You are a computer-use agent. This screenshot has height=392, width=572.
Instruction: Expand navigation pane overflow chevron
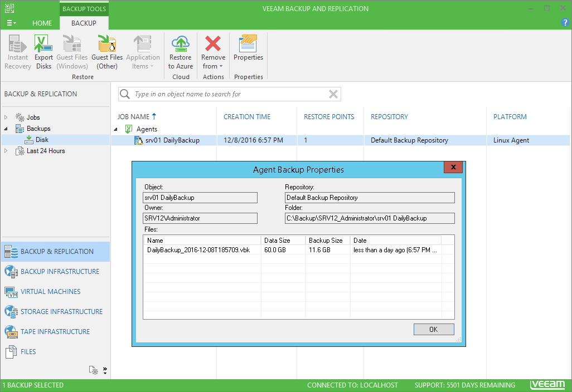pyautogui.click(x=105, y=370)
